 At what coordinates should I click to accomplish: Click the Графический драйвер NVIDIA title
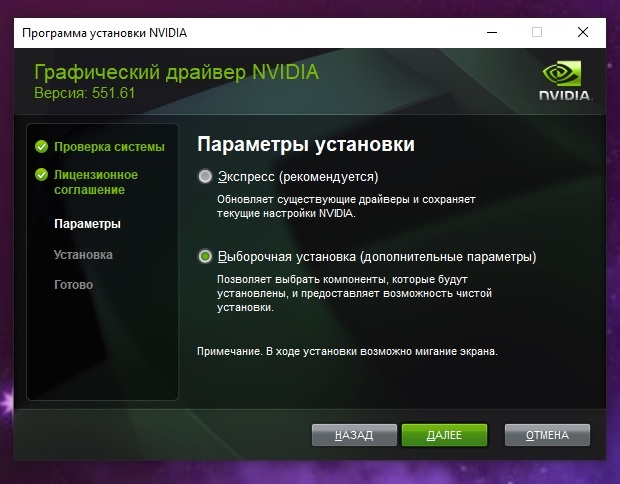176,72
